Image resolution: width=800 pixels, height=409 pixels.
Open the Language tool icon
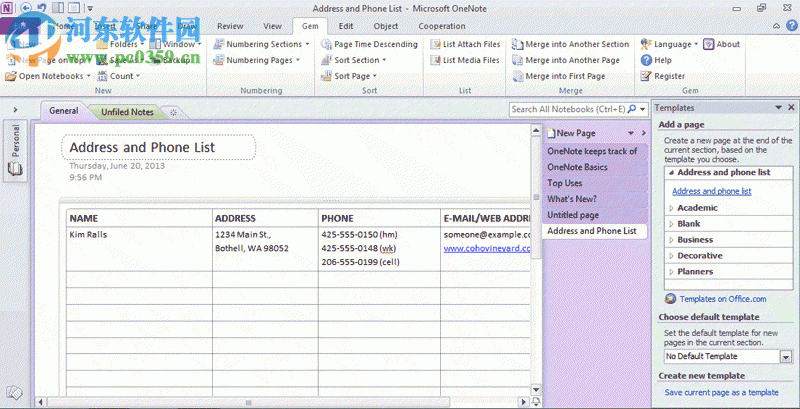646,44
